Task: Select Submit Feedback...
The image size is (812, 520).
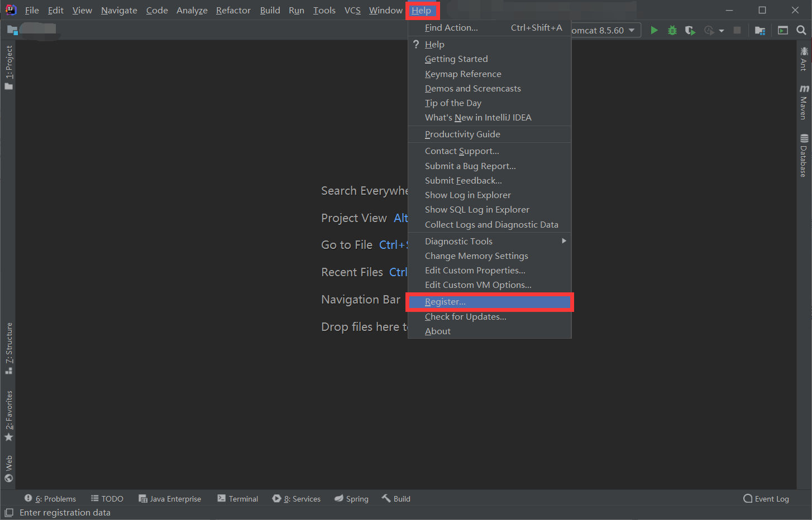Action: (490, 180)
